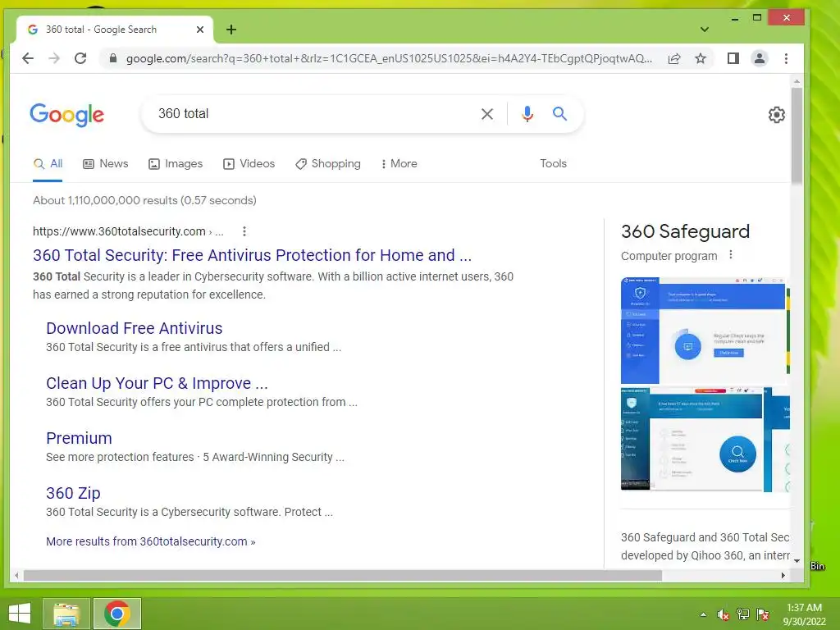This screenshot has width=840, height=630.
Task: Open the 'Download Free Antivirus' sitelink
Action: pos(134,328)
